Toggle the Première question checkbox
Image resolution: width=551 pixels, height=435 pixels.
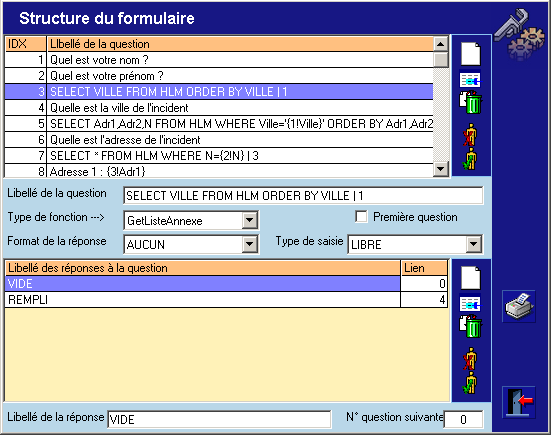(361, 217)
